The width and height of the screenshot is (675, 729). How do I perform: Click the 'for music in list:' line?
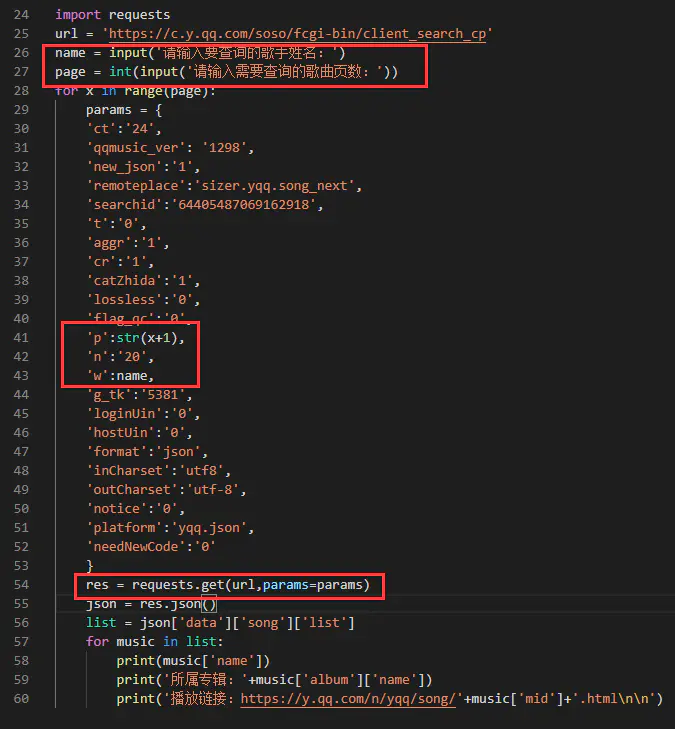155,642
